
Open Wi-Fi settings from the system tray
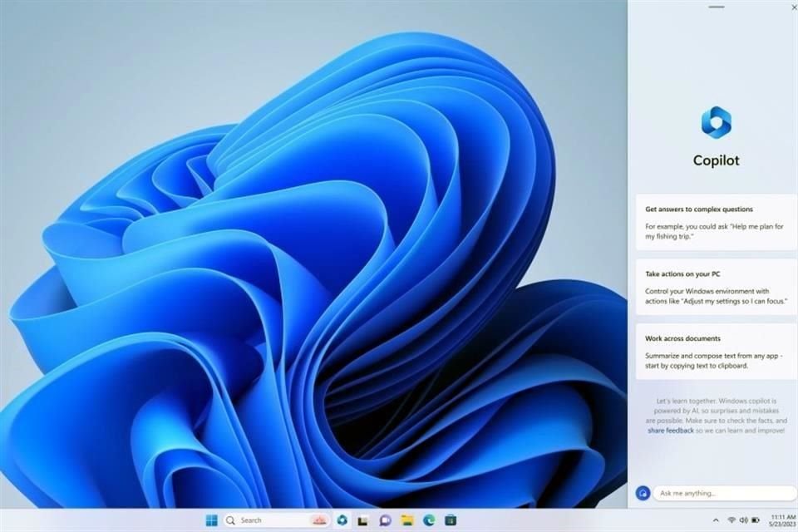point(731,520)
